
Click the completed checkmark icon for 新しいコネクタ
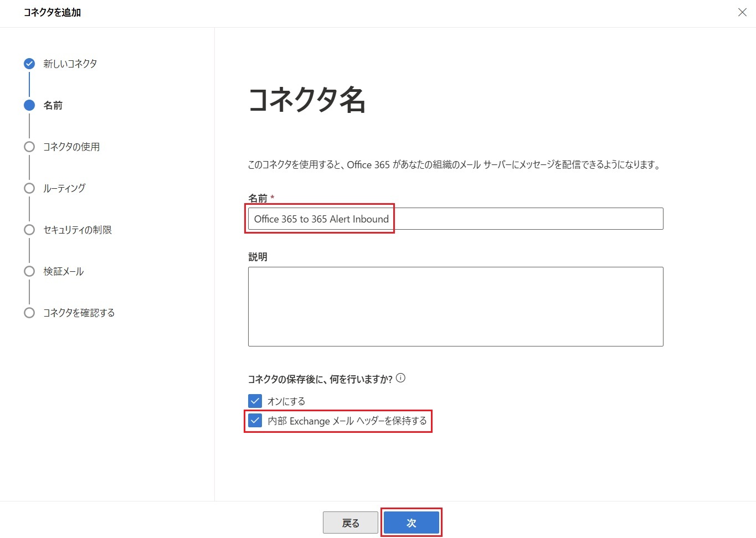click(x=29, y=64)
